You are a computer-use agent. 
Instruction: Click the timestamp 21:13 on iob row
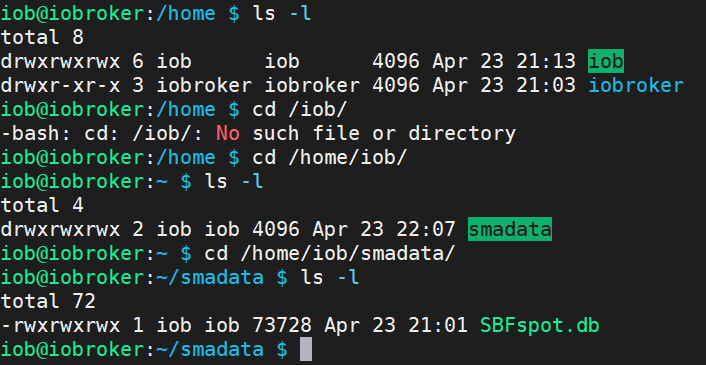pyautogui.click(x=546, y=61)
